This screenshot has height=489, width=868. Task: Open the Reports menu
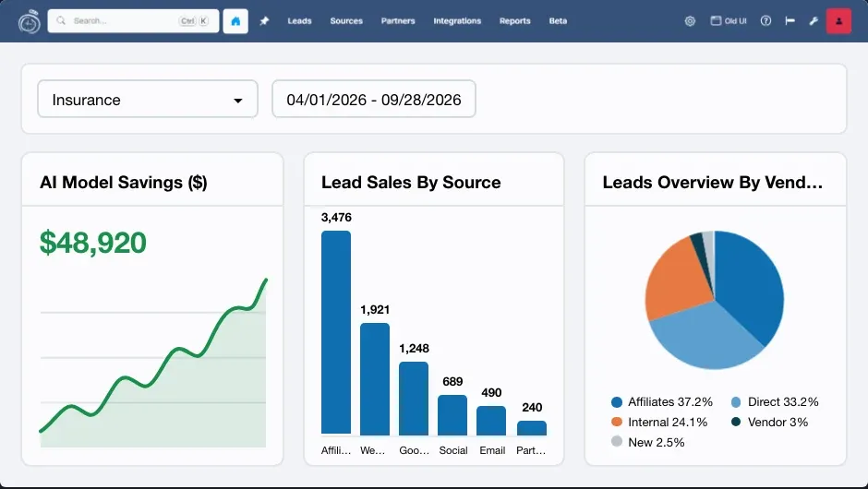pyautogui.click(x=515, y=21)
